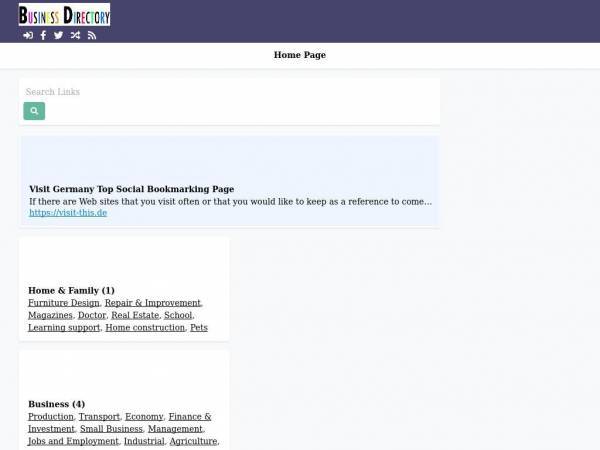Viewport: 600px width, 450px height.
Task: Click the Business Directory logo
Action: (x=64, y=15)
